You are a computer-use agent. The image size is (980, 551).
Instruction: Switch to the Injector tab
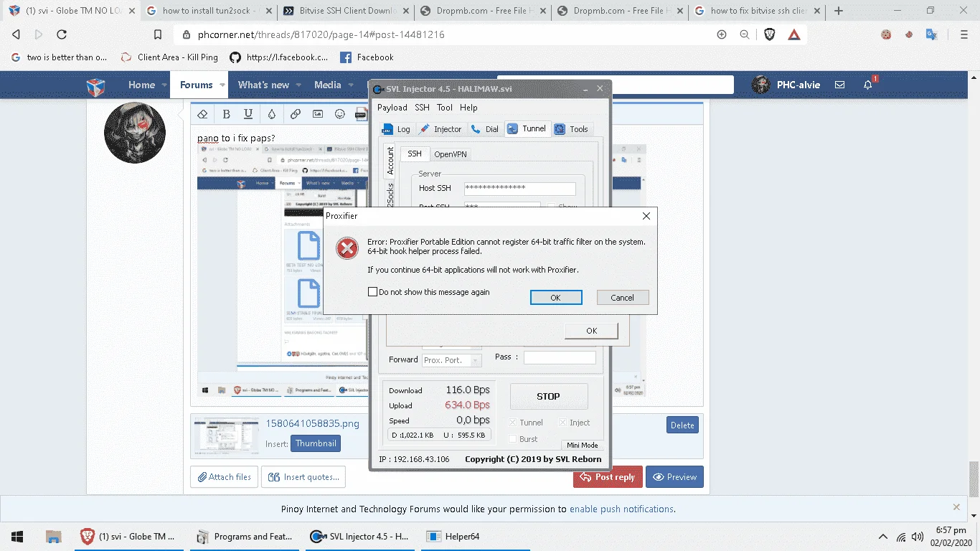[440, 129]
